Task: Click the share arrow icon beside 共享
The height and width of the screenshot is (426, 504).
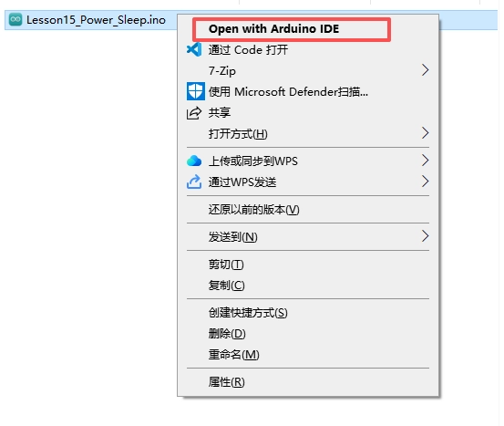Action: coord(194,113)
